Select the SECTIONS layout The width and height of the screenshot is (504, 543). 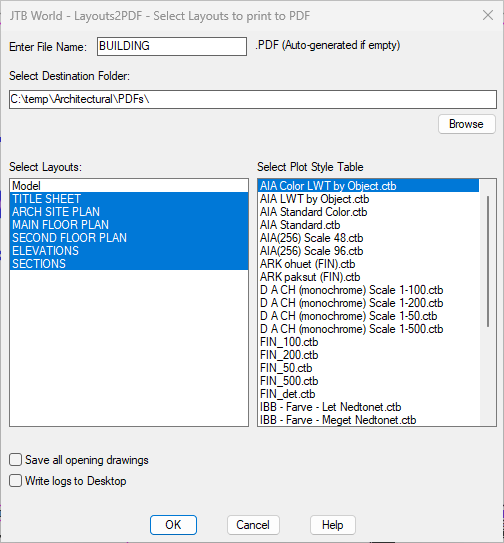tap(129, 264)
